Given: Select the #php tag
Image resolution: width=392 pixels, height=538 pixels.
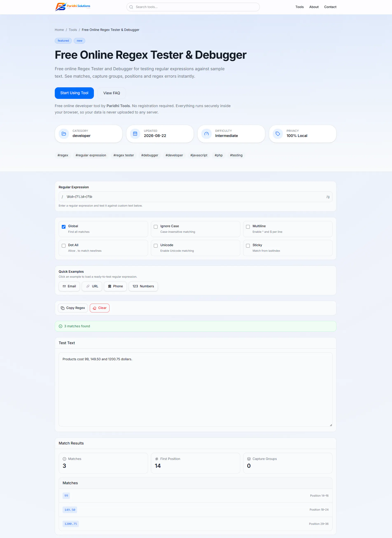Looking at the screenshot, I should tap(218, 155).
